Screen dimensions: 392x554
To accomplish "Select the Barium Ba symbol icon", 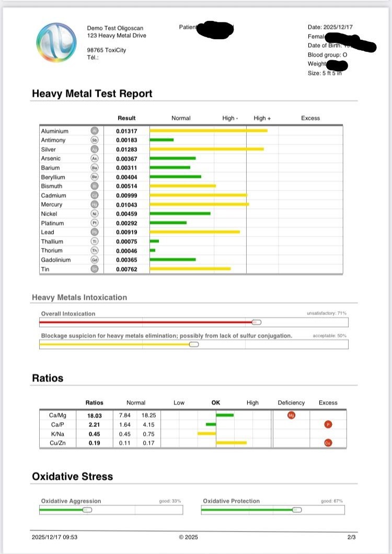I will [95, 168].
